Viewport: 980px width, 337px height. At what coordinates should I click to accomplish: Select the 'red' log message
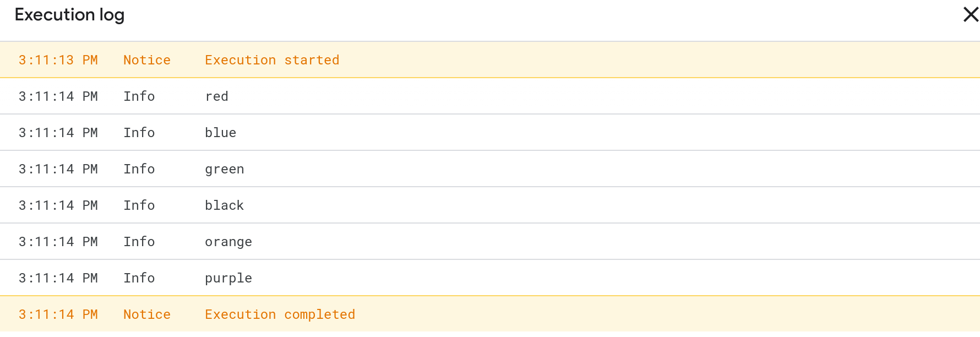pos(216,96)
